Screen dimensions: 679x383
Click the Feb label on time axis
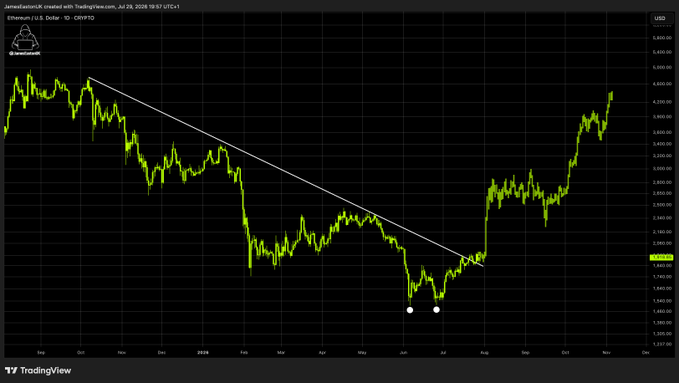pyautogui.click(x=244, y=353)
